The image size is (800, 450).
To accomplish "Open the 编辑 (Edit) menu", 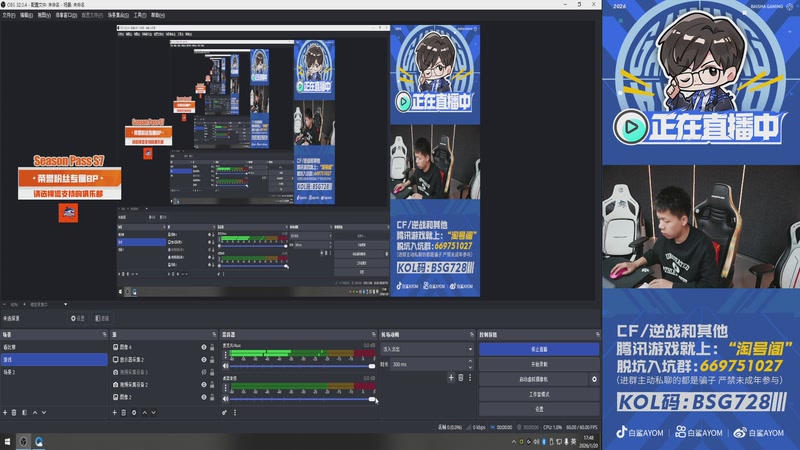I will click(x=26, y=15).
